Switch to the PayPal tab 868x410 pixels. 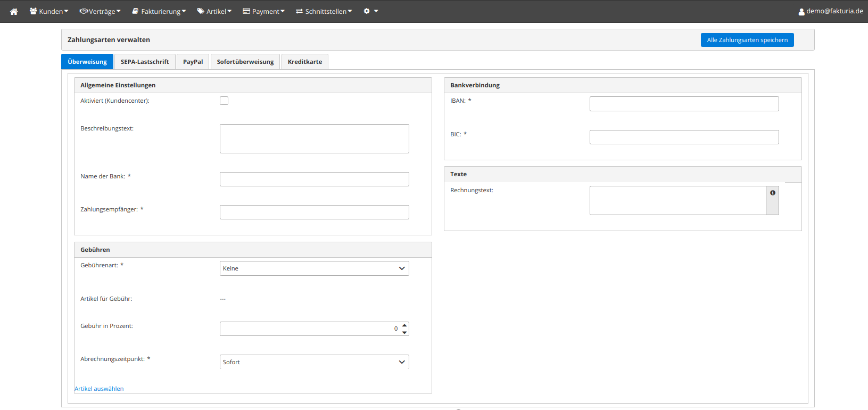coord(193,62)
